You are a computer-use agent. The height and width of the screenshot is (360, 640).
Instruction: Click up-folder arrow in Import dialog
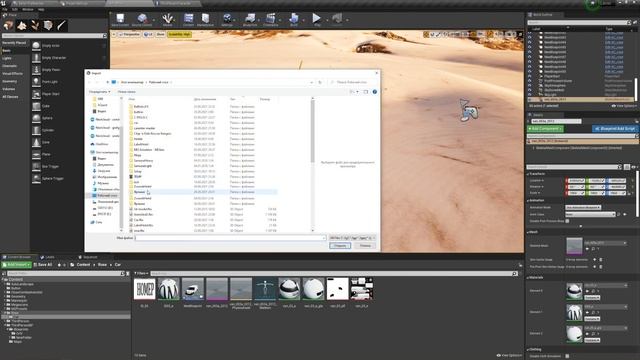click(x=108, y=82)
